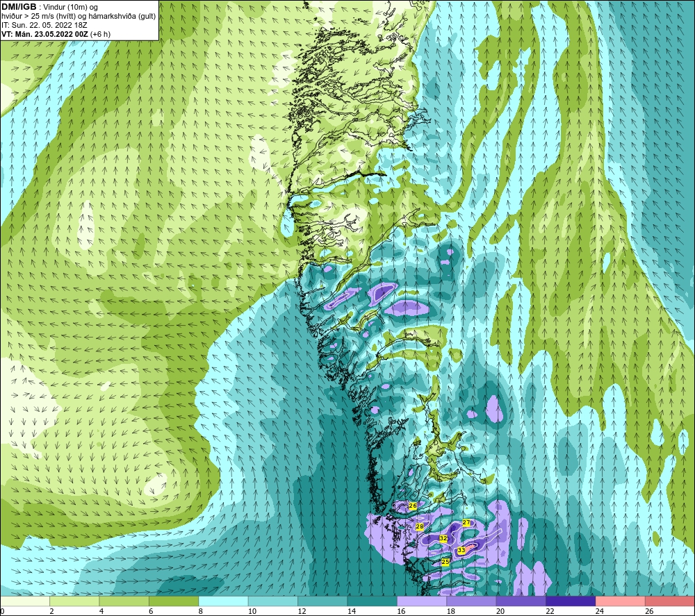The image size is (695, 616).
Task: Click the 'VT: Mán. 23.05.2022 00Z' line
Action: (x=44, y=34)
